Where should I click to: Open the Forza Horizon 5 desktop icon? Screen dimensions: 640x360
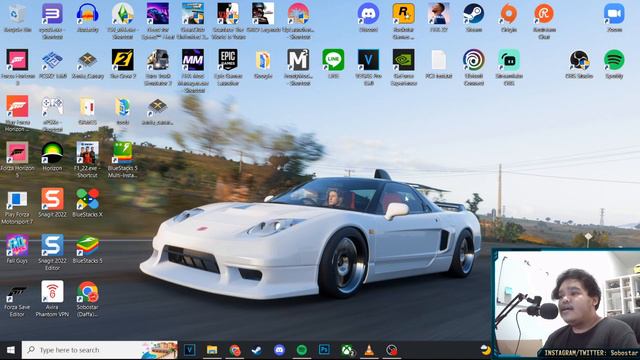17,159
